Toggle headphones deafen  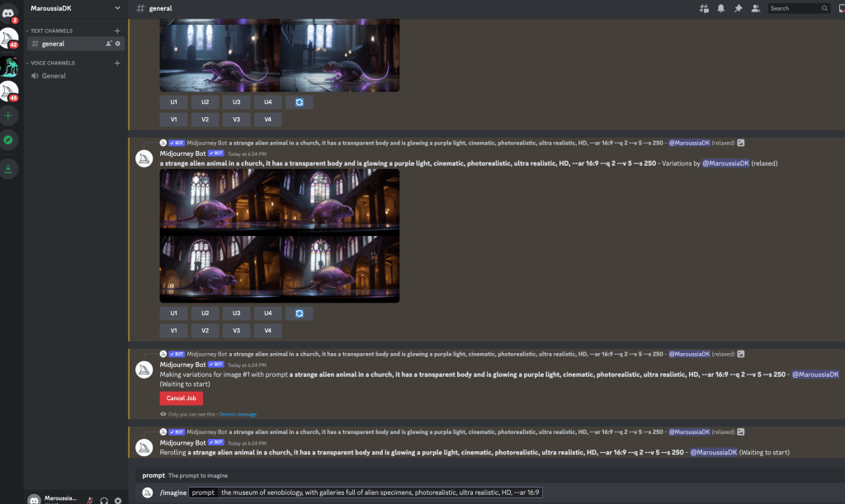tap(104, 500)
